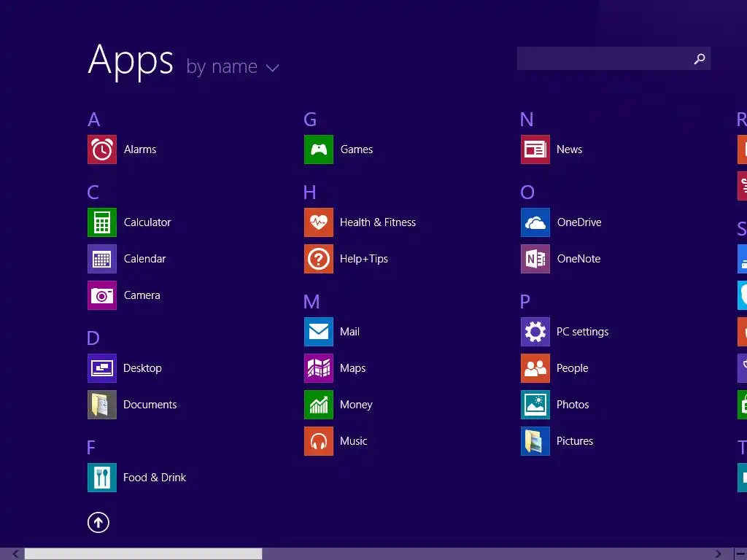Open the Alarms app icon
Viewport: 747px width, 560px height.
[x=102, y=149]
